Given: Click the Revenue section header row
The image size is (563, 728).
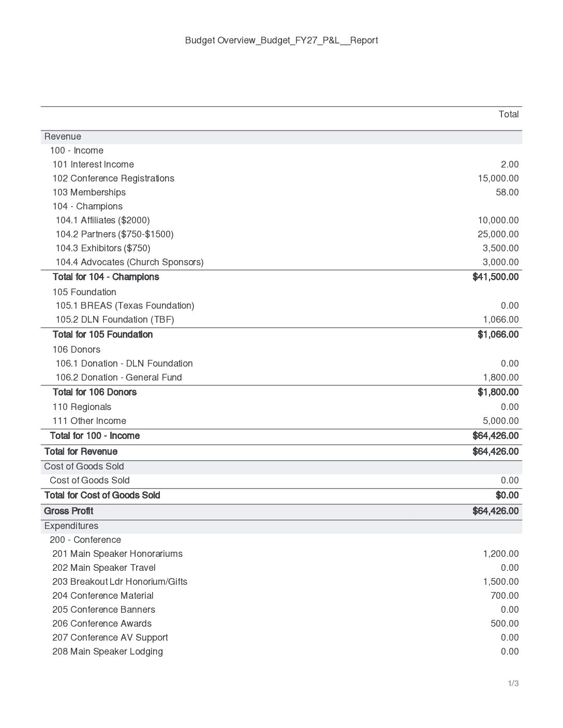Looking at the screenshot, I should [x=281, y=137].
